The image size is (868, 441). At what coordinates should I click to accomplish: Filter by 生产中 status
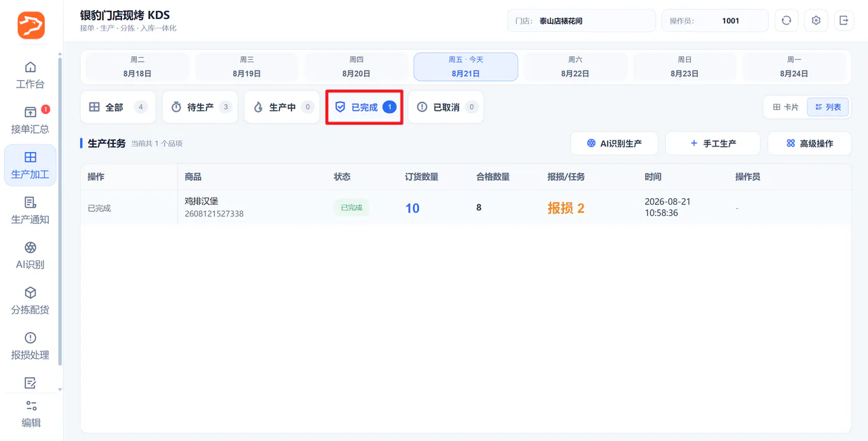coord(282,107)
